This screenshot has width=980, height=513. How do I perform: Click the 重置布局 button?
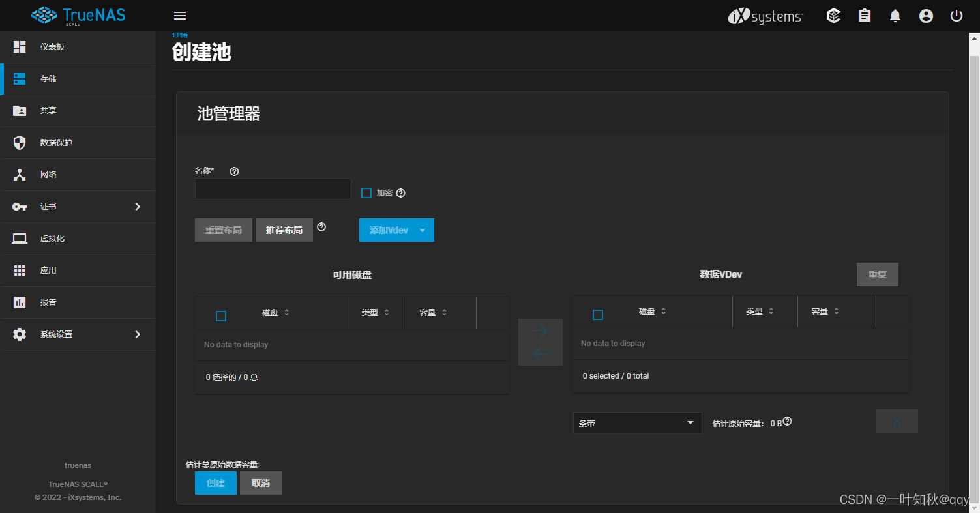(x=224, y=230)
